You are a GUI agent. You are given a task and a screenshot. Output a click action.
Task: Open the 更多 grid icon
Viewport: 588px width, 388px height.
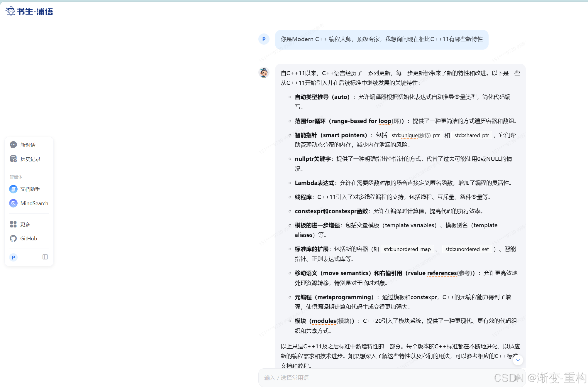[13, 224]
